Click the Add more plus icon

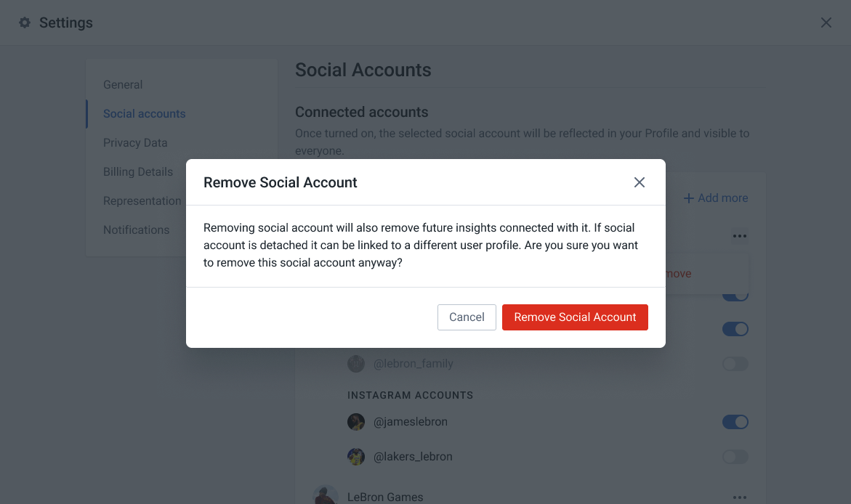688,198
